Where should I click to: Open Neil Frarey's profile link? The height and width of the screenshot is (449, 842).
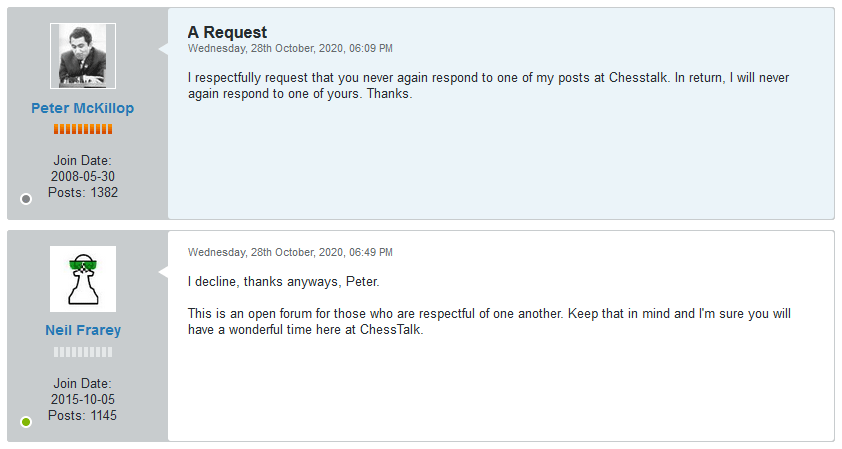tap(83, 330)
